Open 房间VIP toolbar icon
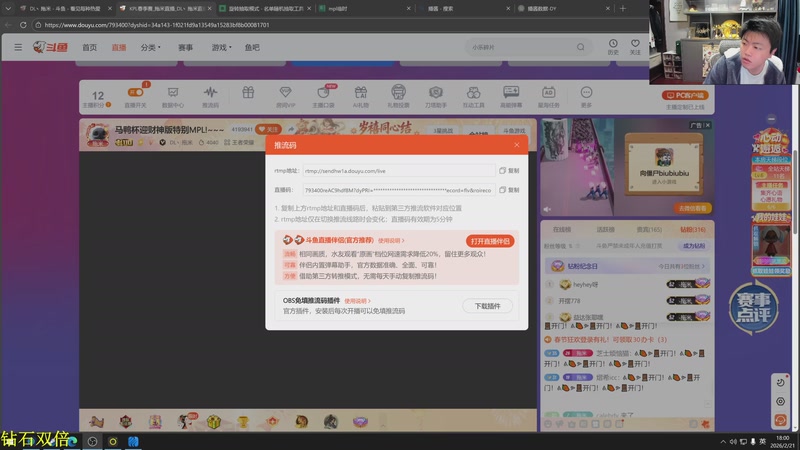Image resolution: width=800 pixels, height=450 pixels. pyautogui.click(x=285, y=97)
